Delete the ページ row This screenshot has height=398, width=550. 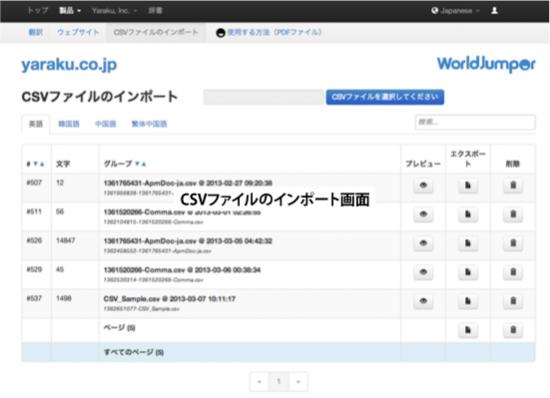click(x=513, y=330)
